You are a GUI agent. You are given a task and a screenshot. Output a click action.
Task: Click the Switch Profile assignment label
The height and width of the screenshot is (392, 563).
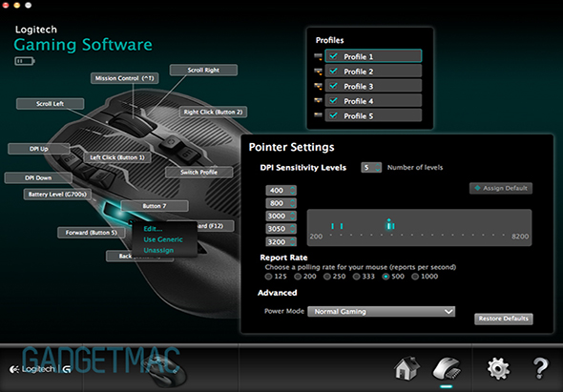pyautogui.click(x=198, y=173)
